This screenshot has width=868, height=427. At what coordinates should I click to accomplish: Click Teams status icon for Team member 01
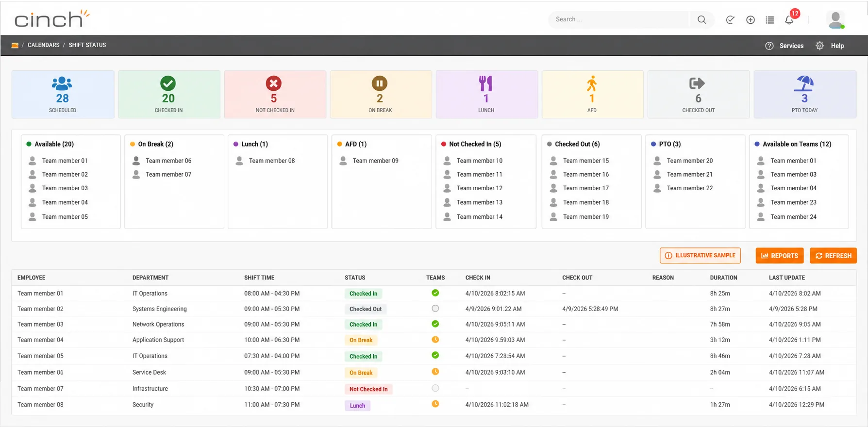(x=435, y=293)
